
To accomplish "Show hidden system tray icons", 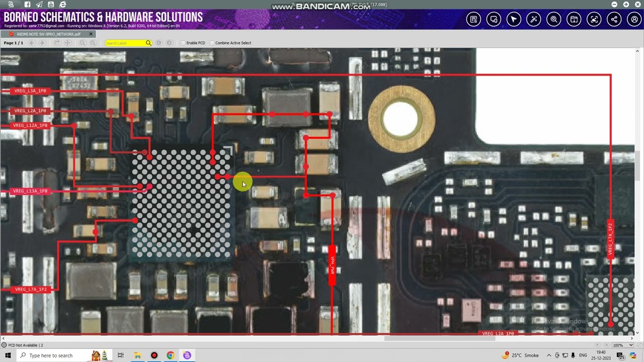I will pyautogui.click(x=549, y=355).
